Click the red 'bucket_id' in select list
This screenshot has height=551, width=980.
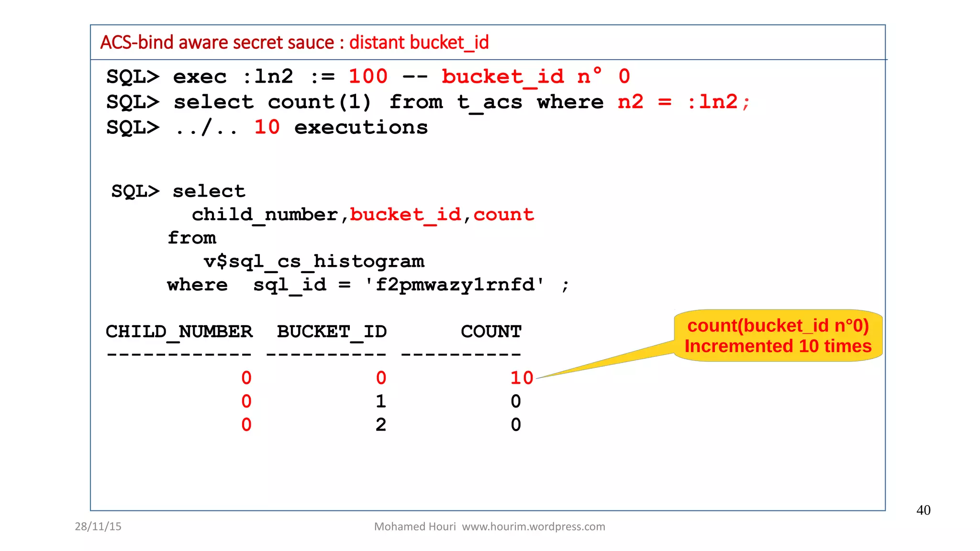(405, 215)
